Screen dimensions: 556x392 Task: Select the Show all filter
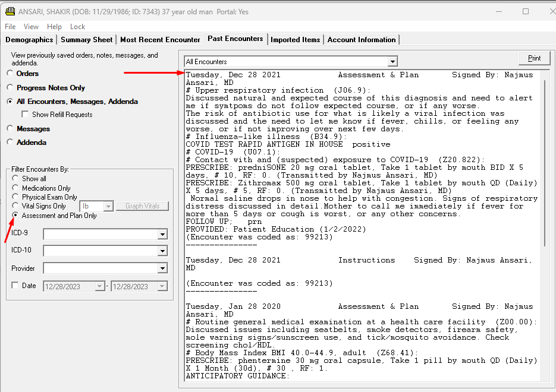(x=17, y=179)
